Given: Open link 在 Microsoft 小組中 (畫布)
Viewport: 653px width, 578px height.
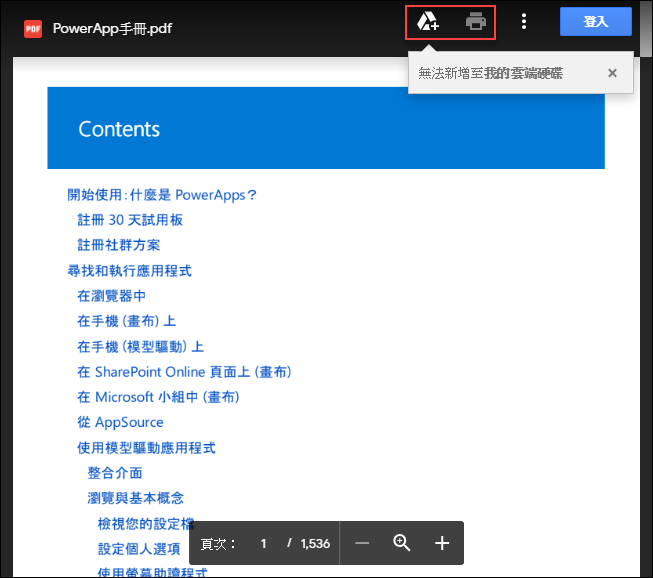Looking at the screenshot, I should pos(158,397).
